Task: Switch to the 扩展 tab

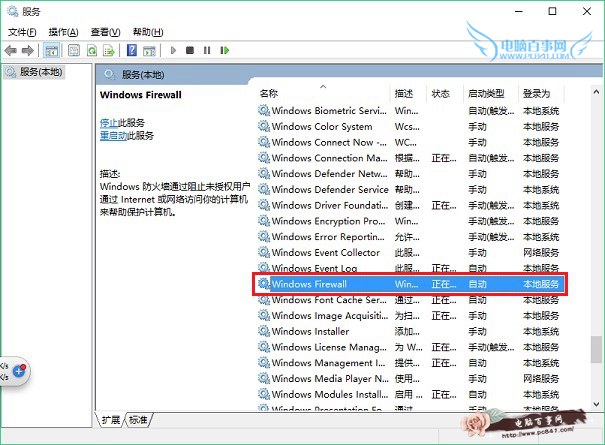Action: (x=111, y=420)
